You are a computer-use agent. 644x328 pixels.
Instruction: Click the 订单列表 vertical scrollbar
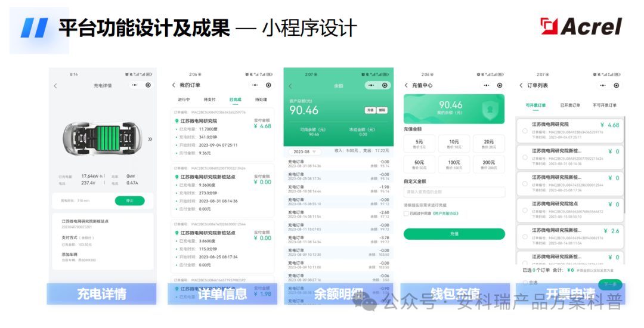(625, 164)
